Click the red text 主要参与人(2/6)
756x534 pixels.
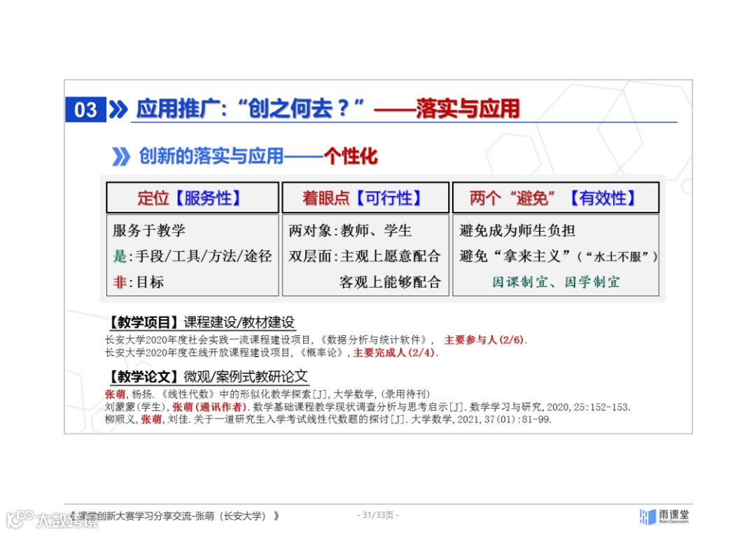[486, 339]
